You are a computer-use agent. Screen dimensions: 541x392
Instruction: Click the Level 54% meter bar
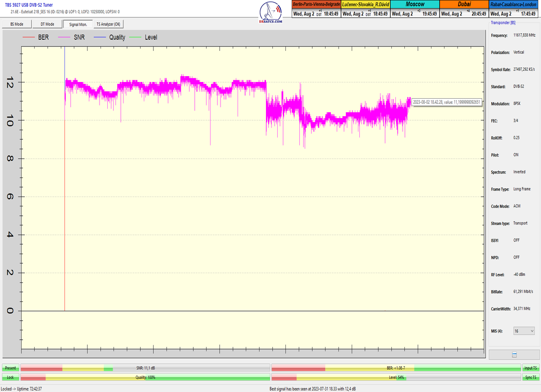coord(396,377)
